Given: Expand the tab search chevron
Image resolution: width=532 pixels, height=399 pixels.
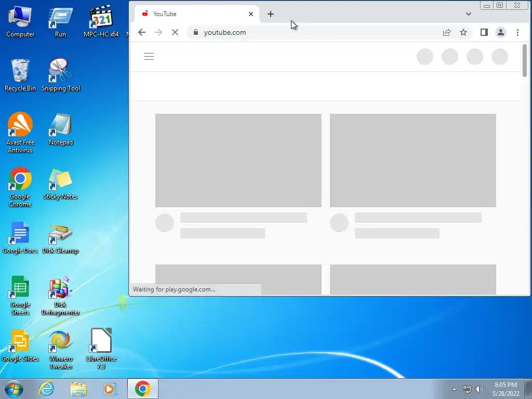Looking at the screenshot, I should coord(469,14).
